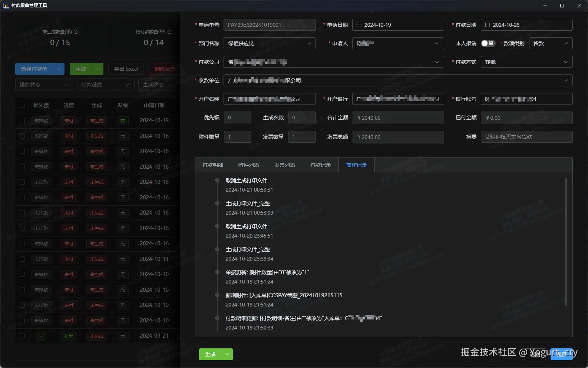Click the info icon beside 待付款数量(单)
This screenshot has height=368, width=588.
(x=169, y=32)
